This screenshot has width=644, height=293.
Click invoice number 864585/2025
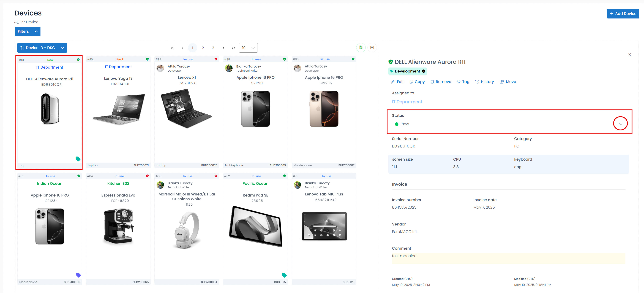[x=404, y=207]
